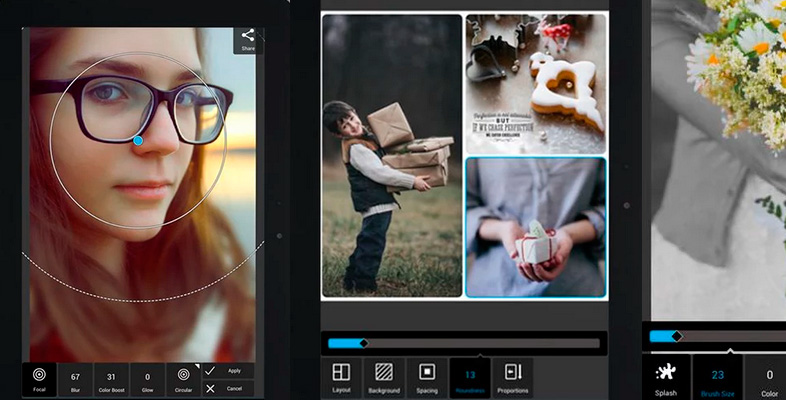Apply the focal effect changes
Screen dimensions: 786x400
(x=228, y=371)
